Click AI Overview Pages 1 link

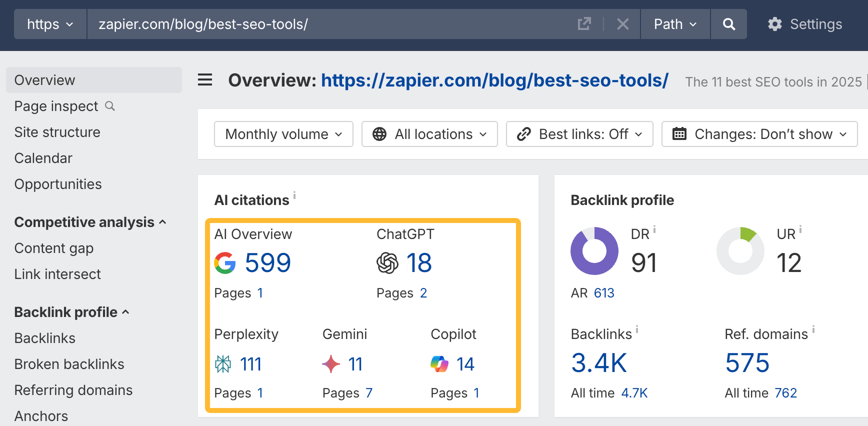point(260,293)
